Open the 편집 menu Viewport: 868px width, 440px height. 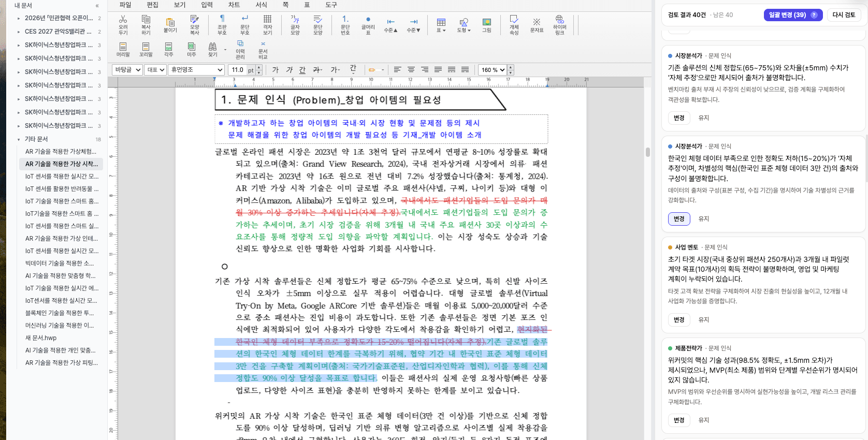[x=152, y=5]
